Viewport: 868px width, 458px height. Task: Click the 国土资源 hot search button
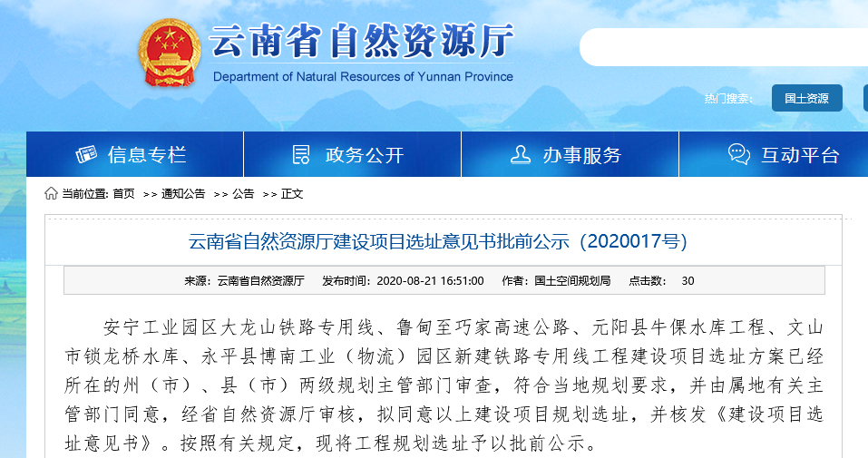pyautogui.click(x=806, y=98)
